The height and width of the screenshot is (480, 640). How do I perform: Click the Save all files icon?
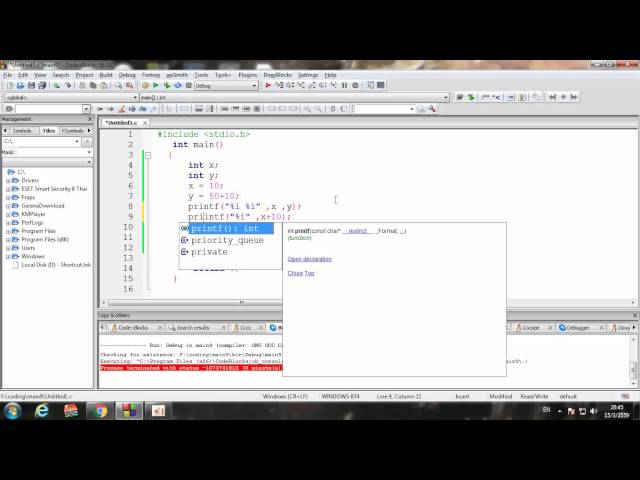(x=42, y=85)
